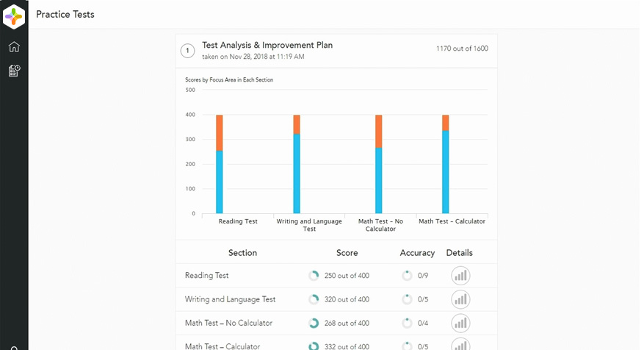Click the score ring beside 250 out of 400

click(314, 276)
